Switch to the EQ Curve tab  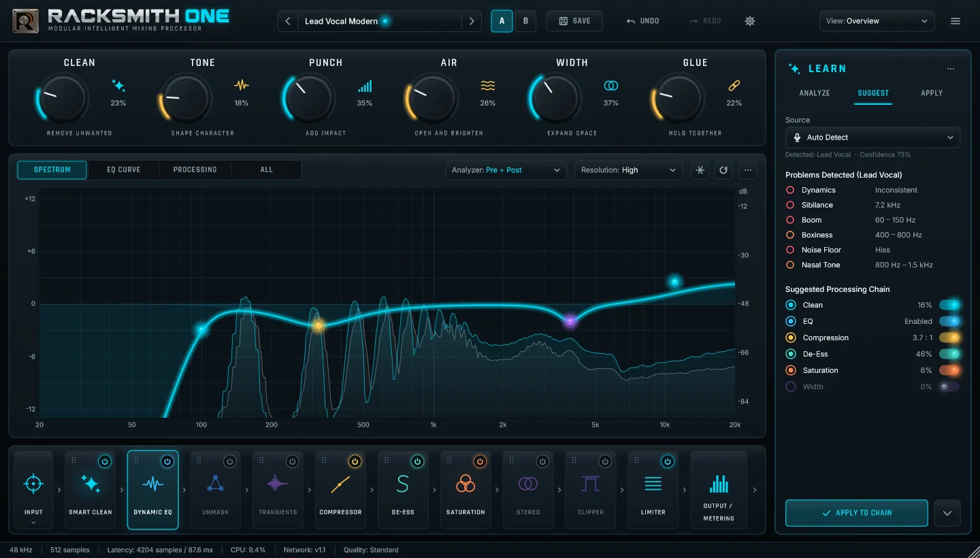pos(124,170)
